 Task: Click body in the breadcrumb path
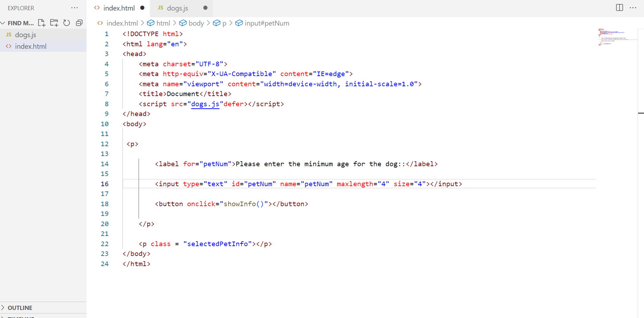[196, 23]
